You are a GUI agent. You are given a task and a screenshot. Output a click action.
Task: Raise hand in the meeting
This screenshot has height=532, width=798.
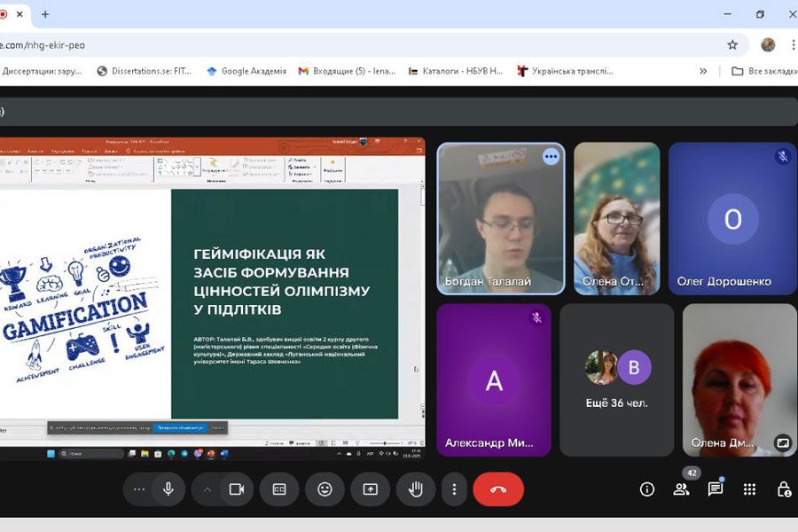415,489
